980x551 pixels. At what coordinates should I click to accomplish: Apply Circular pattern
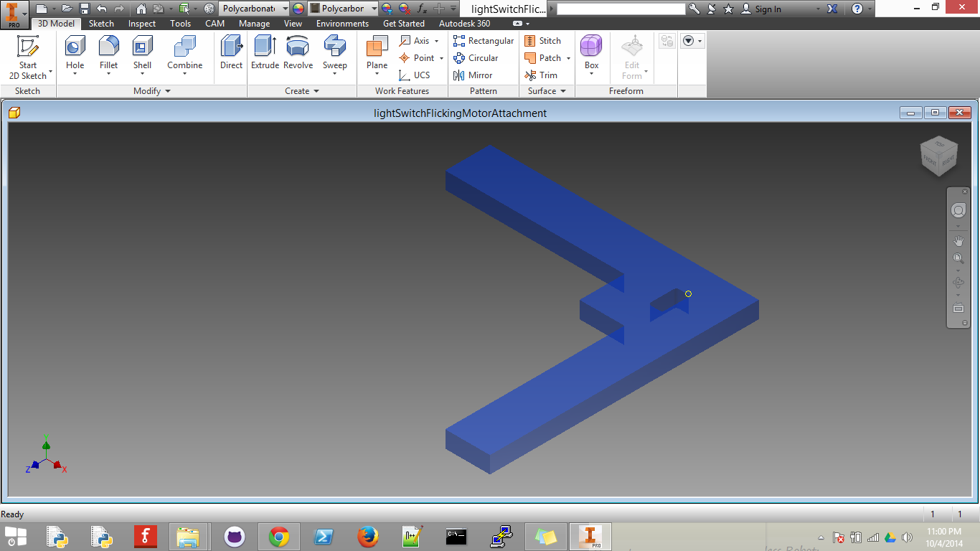pyautogui.click(x=476, y=58)
